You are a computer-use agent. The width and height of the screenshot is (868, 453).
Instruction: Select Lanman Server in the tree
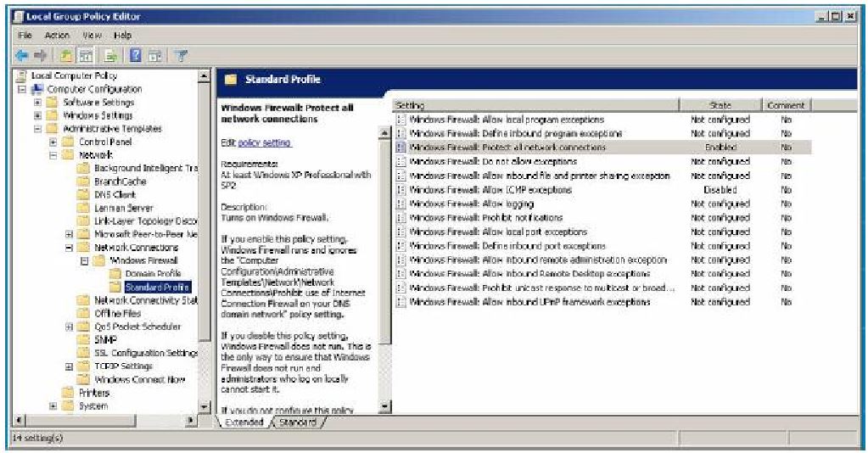[123, 208]
